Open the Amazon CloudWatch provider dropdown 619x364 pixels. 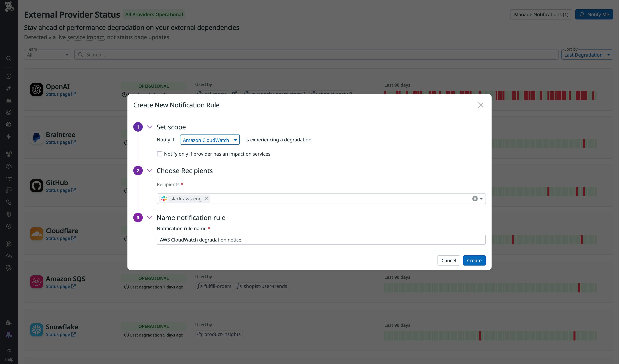[x=210, y=140]
